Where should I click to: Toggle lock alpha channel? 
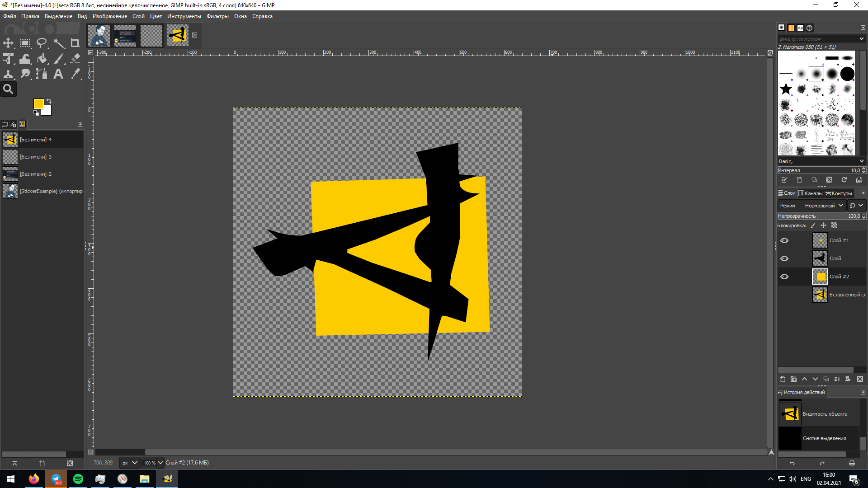(x=834, y=225)
